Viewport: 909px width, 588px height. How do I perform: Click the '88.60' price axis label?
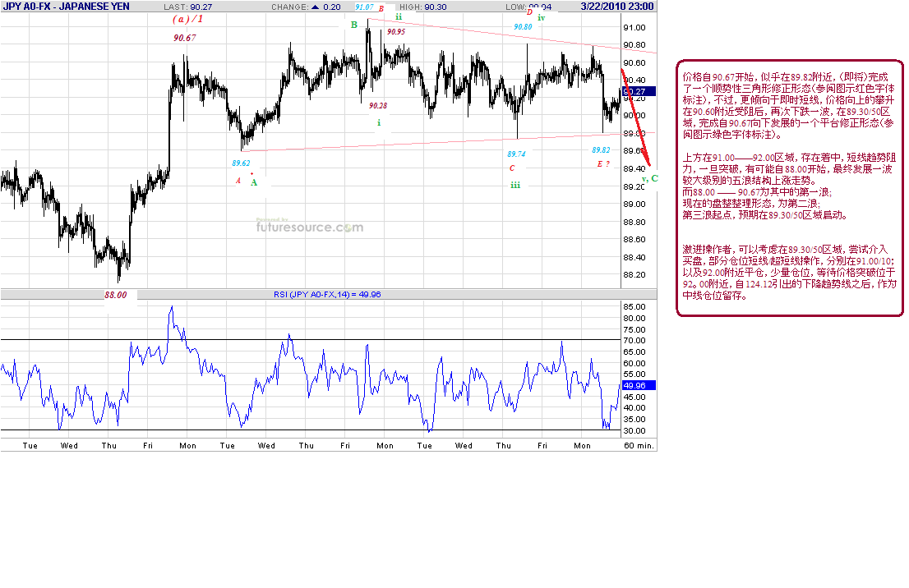(634, 240)
